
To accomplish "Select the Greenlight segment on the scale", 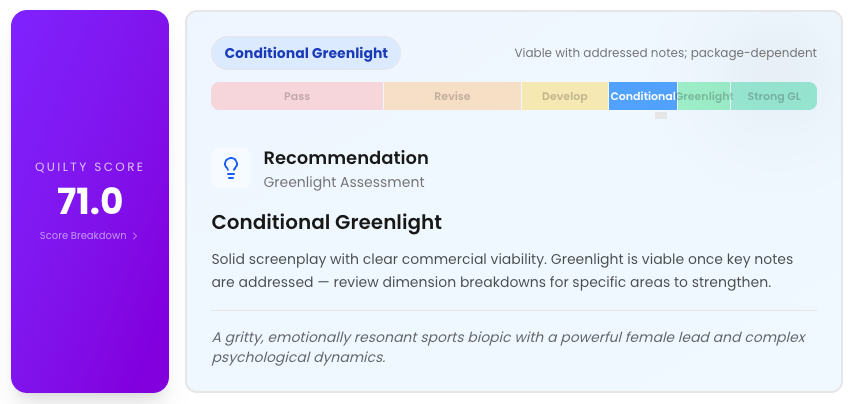I will [704, 96].
